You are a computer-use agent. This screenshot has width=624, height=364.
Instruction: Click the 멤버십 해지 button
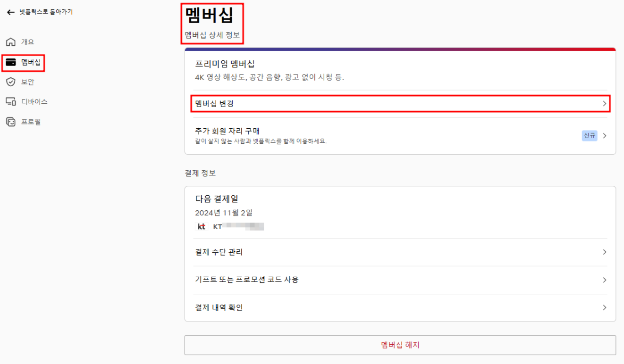[x=400, y=345]
